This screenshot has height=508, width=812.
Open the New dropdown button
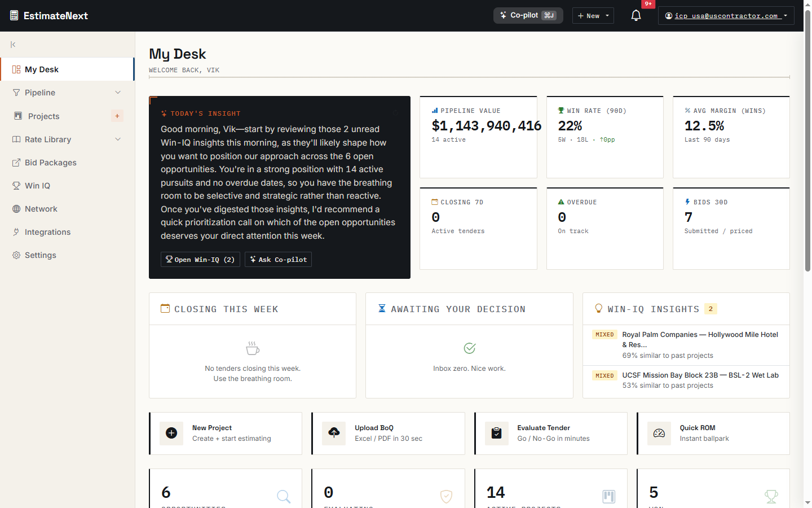point(593,16)
